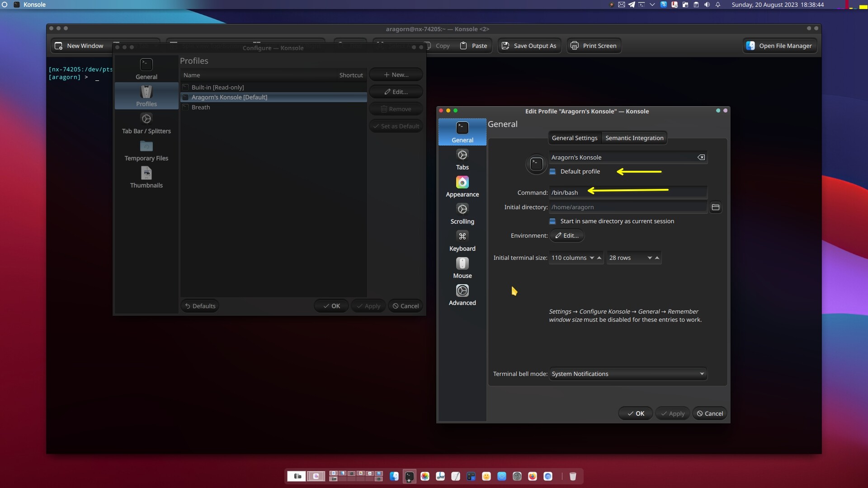Viewport: 868px width, 488px height.
Task: Select the Scrolling settings page
Action: click(462, 214)
